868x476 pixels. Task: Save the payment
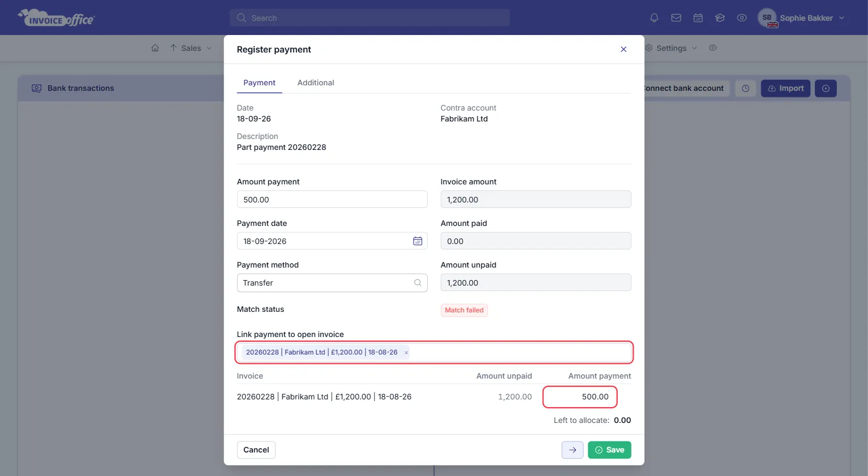tap(610, 450)
